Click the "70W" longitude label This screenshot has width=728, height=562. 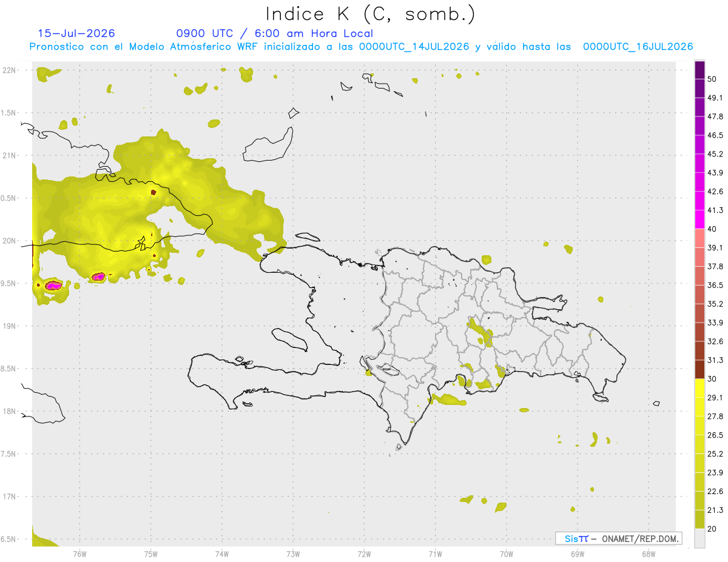(x=507, y=554)
